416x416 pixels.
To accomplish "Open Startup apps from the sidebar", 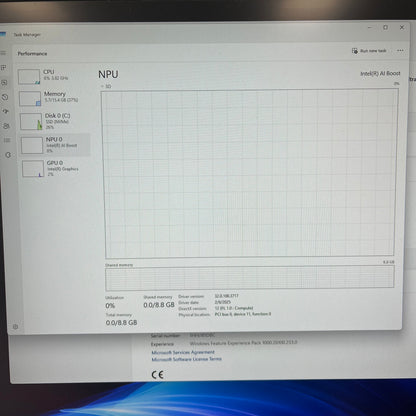I will pyautogui.click(x=6, y=112).
